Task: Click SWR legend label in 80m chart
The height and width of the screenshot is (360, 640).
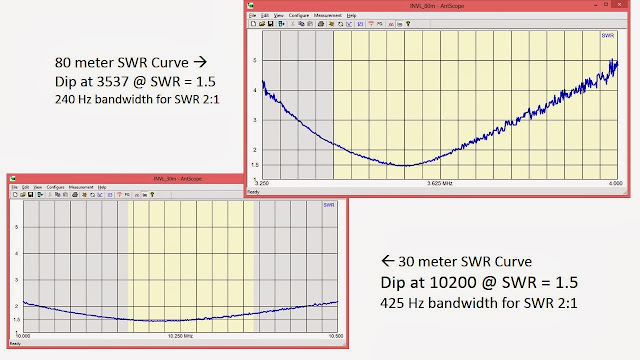Action: click(607, 36)
